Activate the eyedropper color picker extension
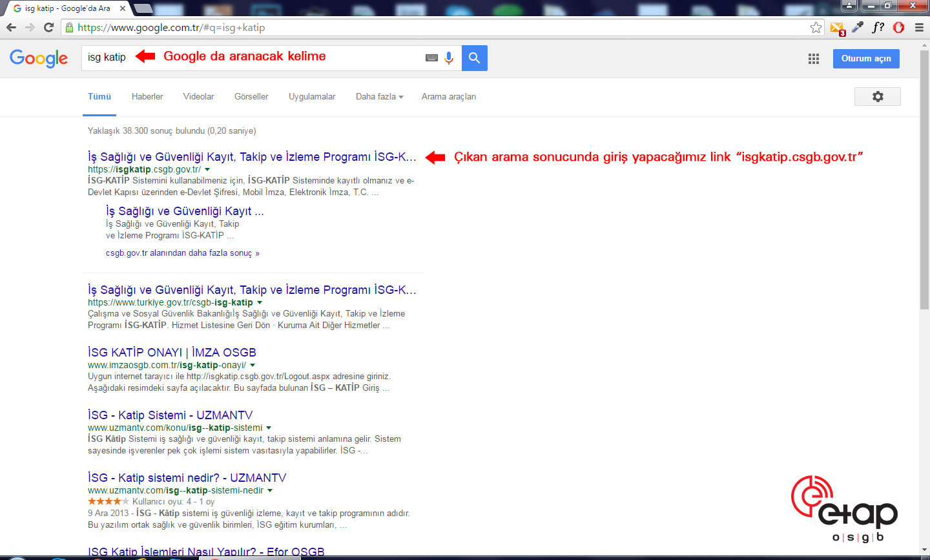The width and height of the screenshot is (930, 560). [x=858, y=27]
